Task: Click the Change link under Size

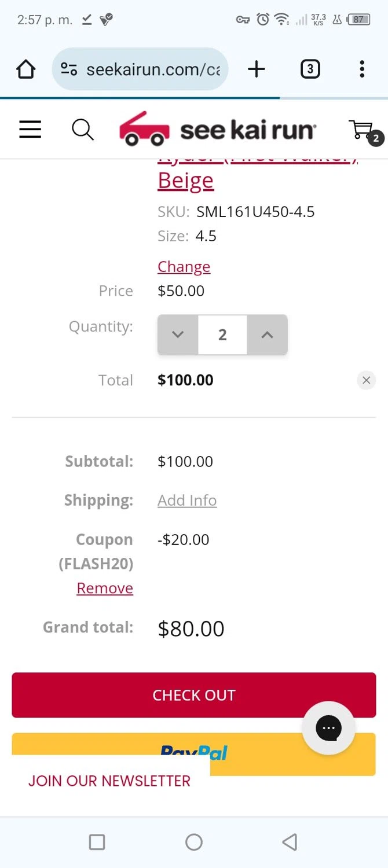Action: point(184,267)
